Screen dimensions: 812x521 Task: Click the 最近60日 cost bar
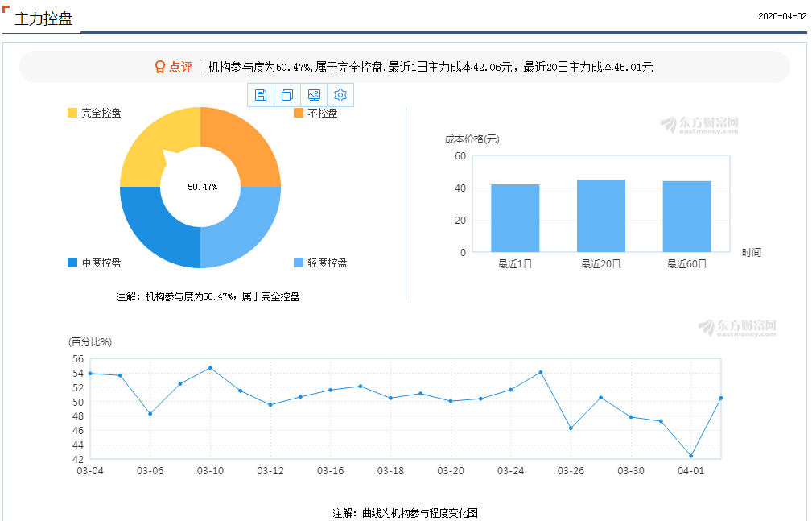[x=686, y=217]
